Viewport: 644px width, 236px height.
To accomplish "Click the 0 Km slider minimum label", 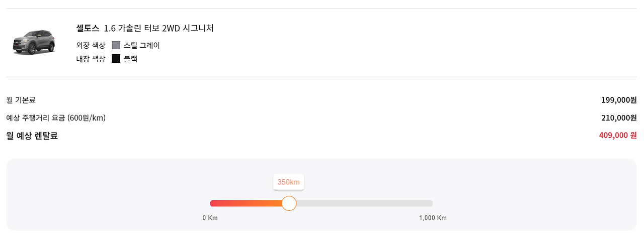I will [210, 218].
